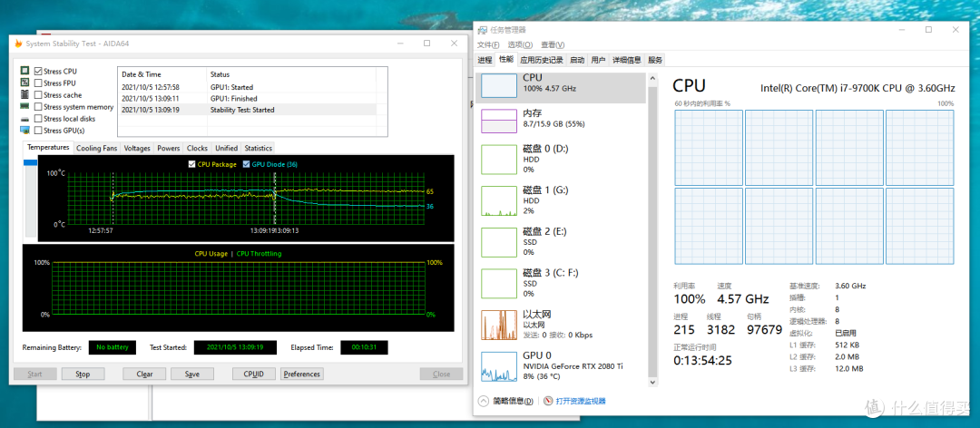Select the 'Stability Test: Started' log row
Viewport: 980px width, 428px height.
(247, 110)
